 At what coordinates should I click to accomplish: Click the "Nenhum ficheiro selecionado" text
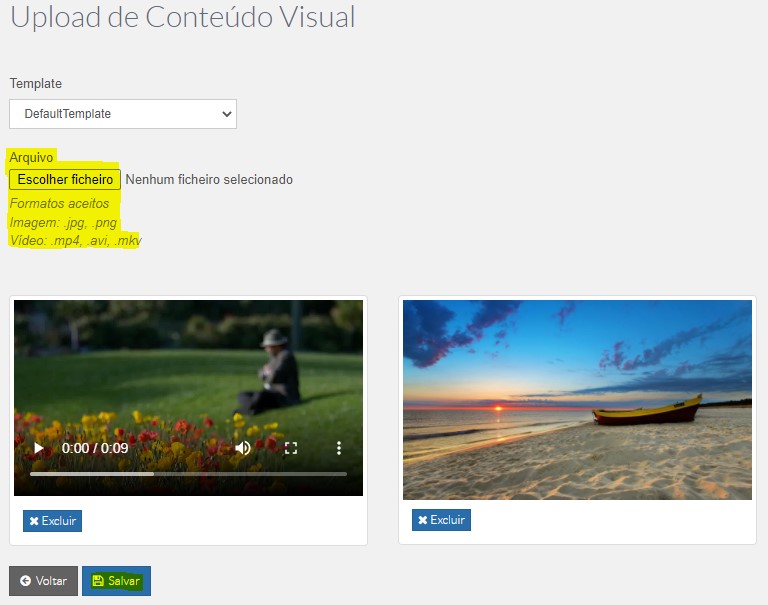point(209,179)
